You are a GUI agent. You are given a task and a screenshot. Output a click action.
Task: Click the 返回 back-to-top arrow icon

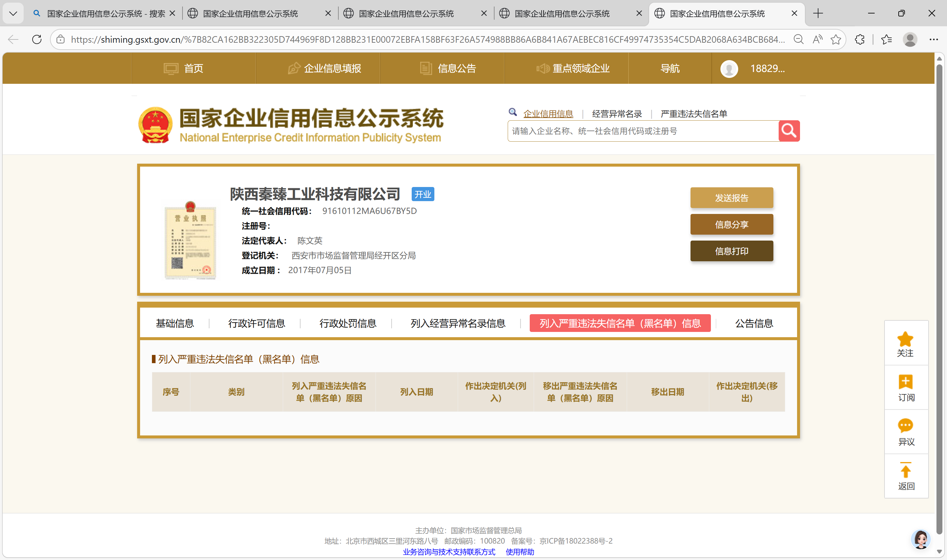pos(905,471)
